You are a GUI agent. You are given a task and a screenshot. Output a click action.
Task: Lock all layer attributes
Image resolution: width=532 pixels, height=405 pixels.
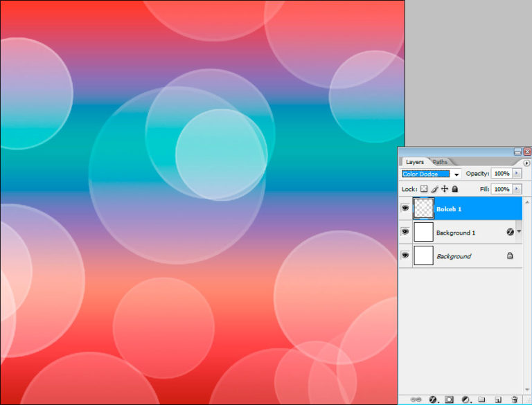tap(455, 188)
